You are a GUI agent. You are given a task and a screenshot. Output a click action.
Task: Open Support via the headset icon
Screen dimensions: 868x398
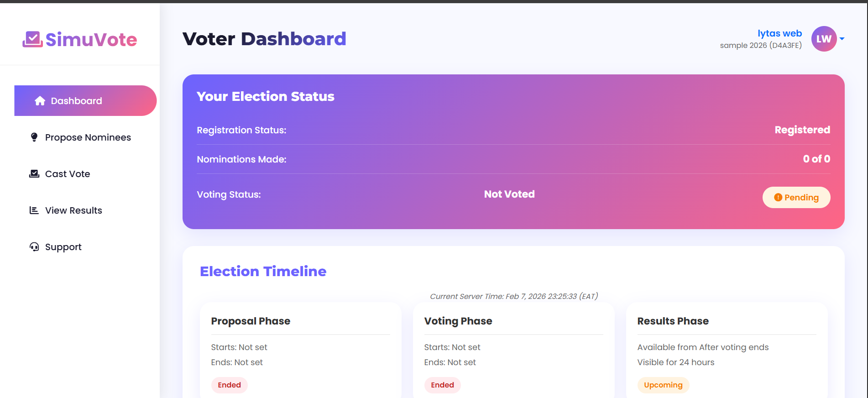click(x=34, y=246)
